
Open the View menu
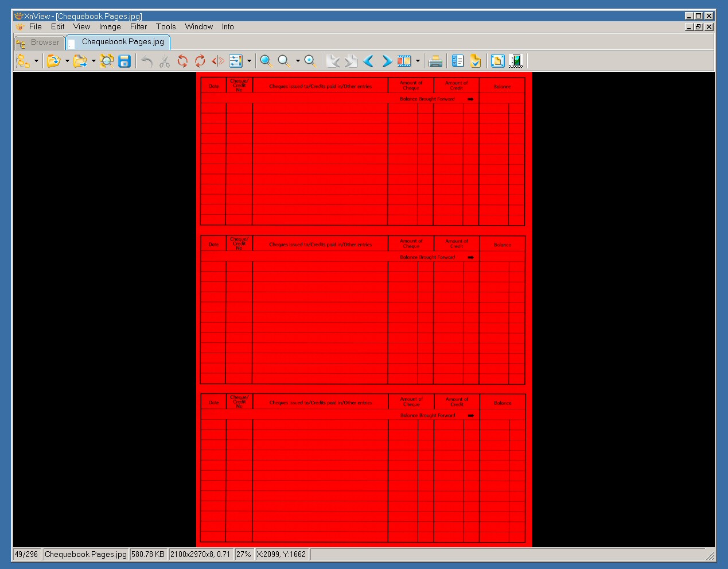pyautogui.click(x=81, y=27)
